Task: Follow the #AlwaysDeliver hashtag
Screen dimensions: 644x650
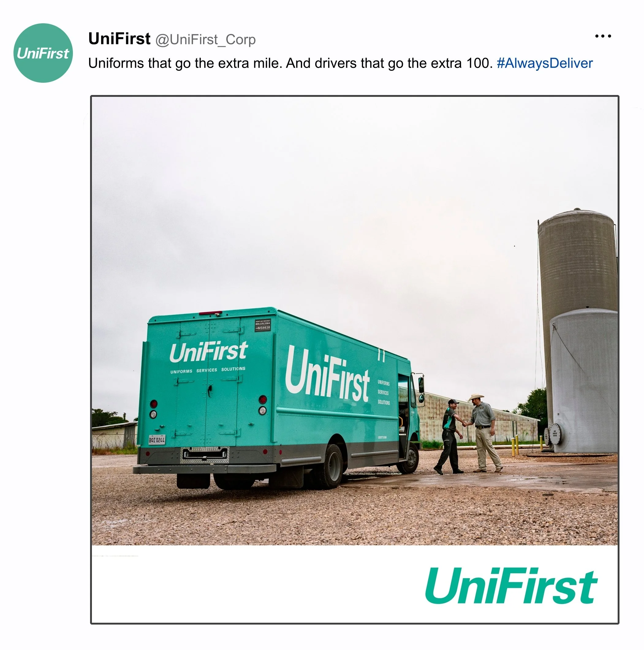Action: click(544, 63)
